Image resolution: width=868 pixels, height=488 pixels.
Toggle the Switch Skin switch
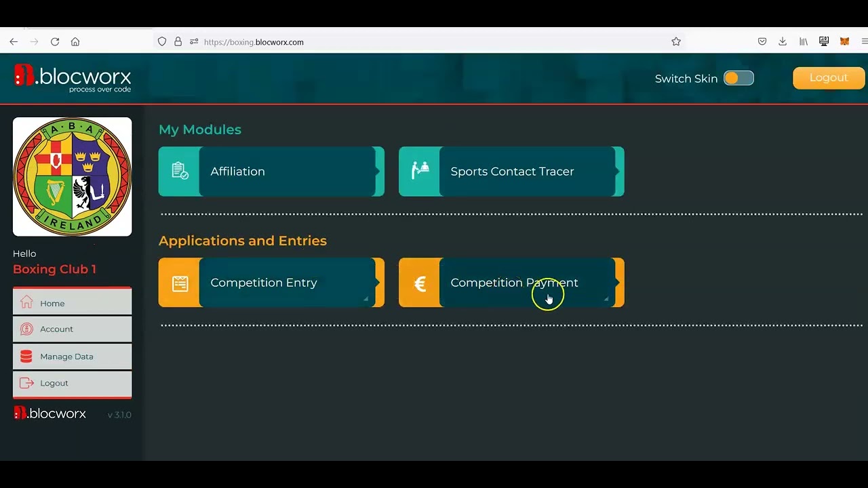738,79
